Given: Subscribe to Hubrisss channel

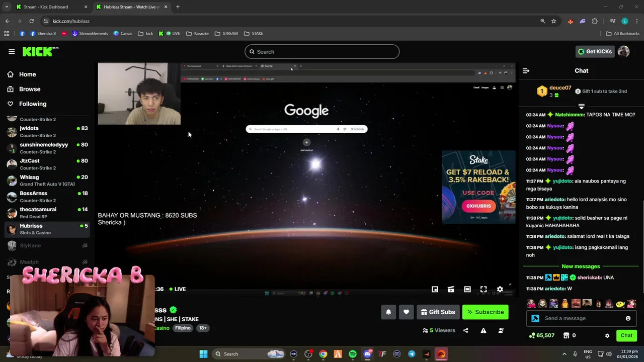Looking at the screenshot, I should (486, 312).
